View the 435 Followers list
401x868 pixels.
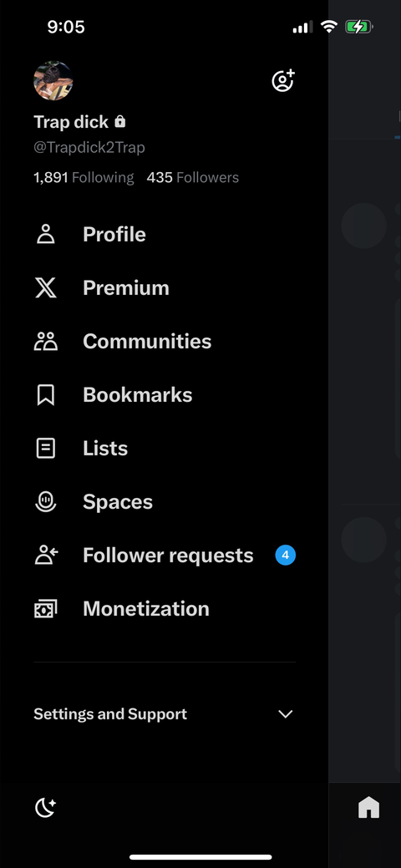point(193,178)
